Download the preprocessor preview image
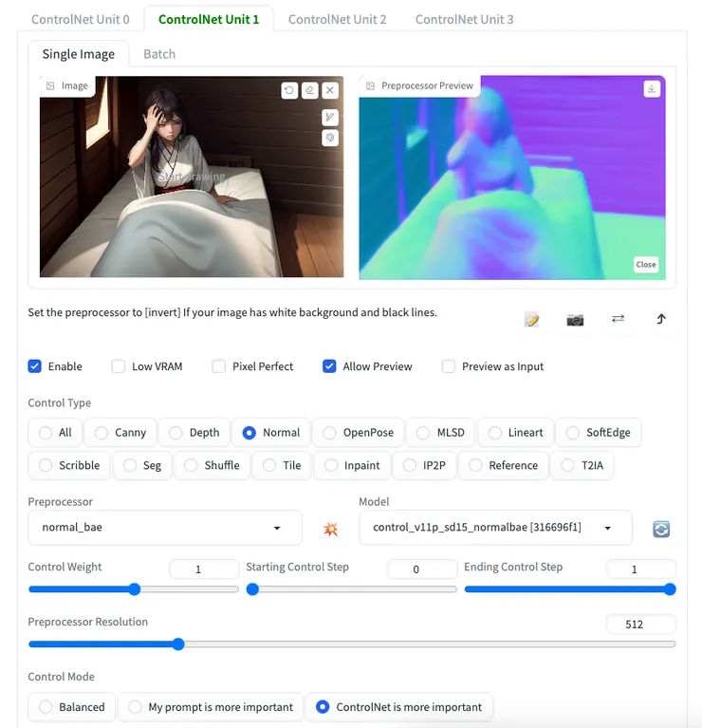 click(652, 88)
